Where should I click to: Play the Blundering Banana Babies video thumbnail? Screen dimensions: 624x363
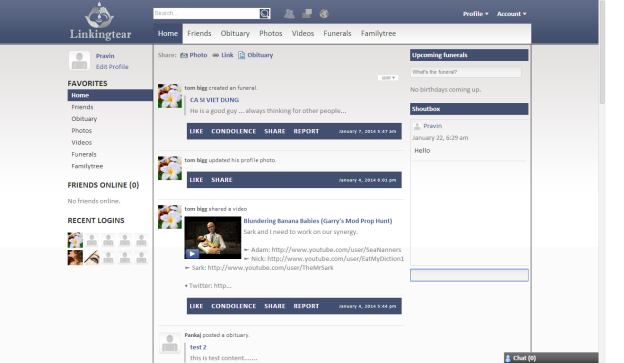(213, 238)
